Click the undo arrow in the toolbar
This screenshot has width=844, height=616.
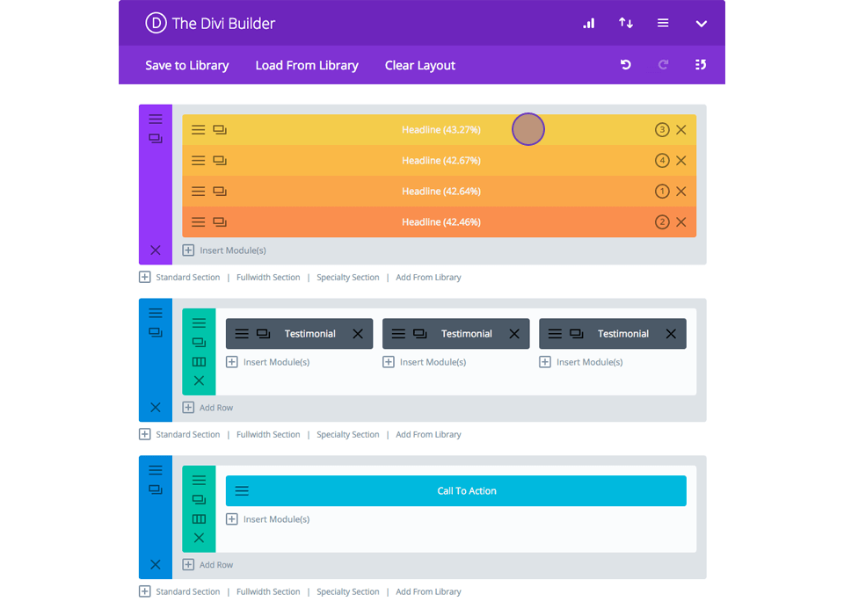[625, 64]
